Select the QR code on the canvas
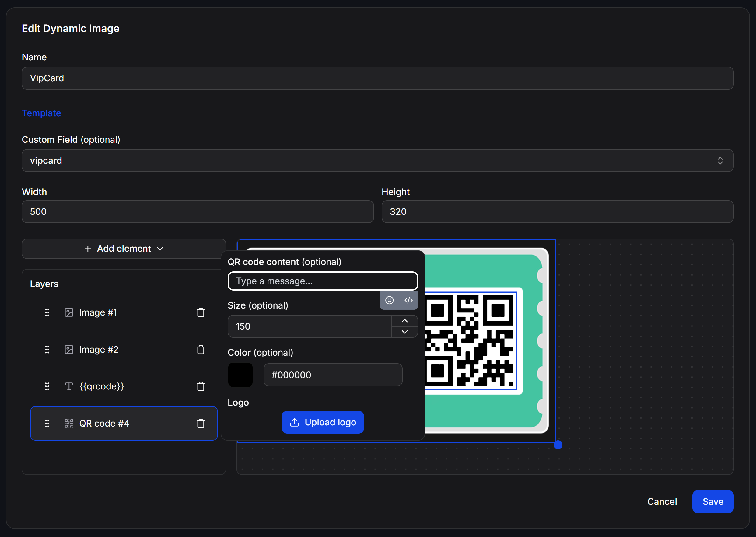Viewport: 756px width, 537px height. pyautogui.click(x=471, y=340)
